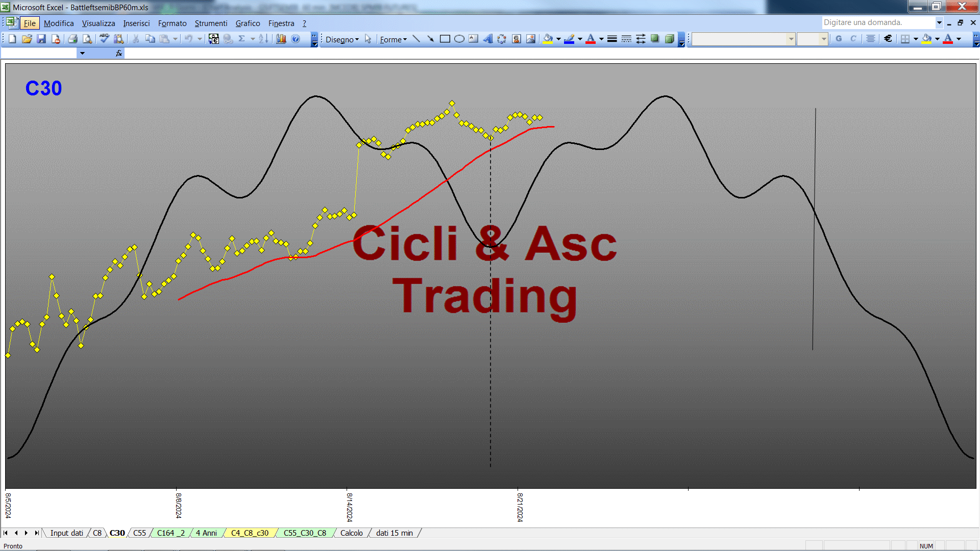Click the Shadow Style icon
This screenshot has height=551, width=980.
coord(655,39)
